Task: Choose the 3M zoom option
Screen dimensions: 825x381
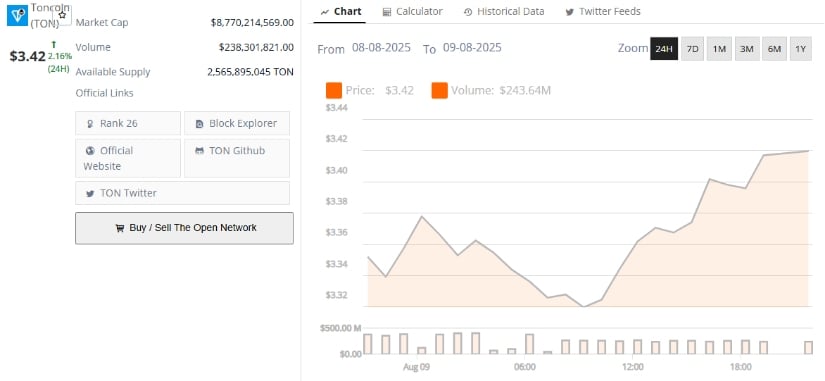Action: tap(747, 49)
